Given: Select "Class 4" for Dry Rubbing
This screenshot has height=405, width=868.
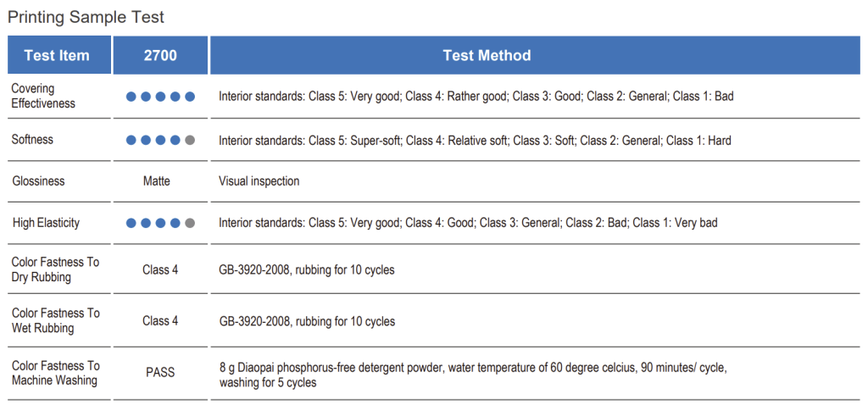Looking at the screenshot, I should click(x=160, y=270).
